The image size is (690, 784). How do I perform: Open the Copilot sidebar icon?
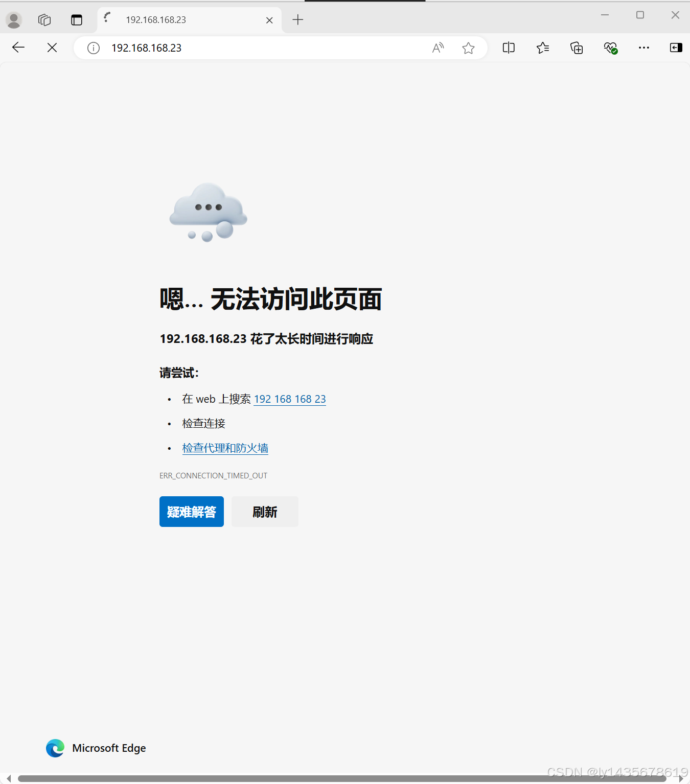676,48
